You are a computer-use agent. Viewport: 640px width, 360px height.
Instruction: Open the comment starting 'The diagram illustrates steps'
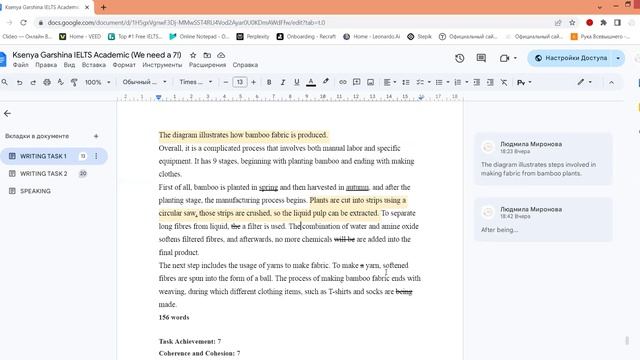point(543,159)
